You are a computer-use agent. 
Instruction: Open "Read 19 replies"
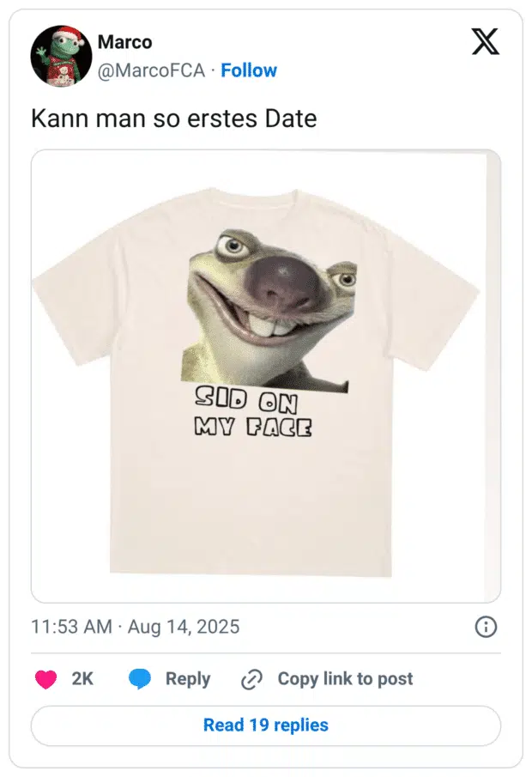tap(266, 725)
